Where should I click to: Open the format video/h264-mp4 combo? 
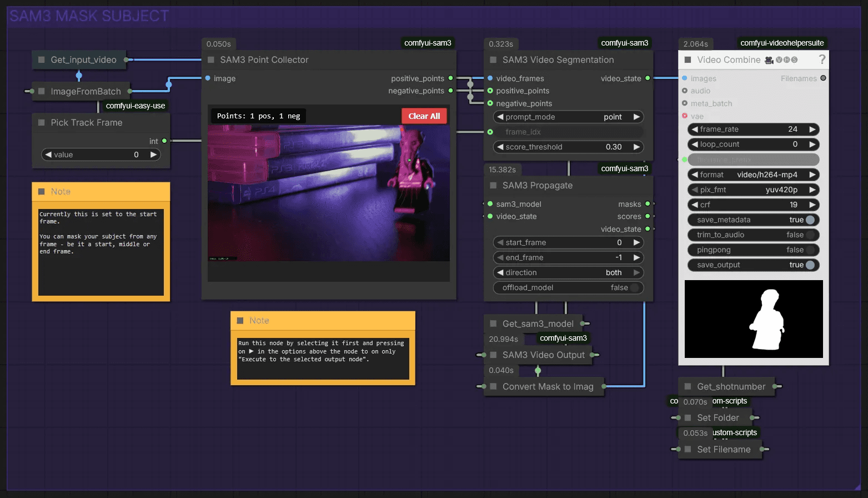coord(754,175)
